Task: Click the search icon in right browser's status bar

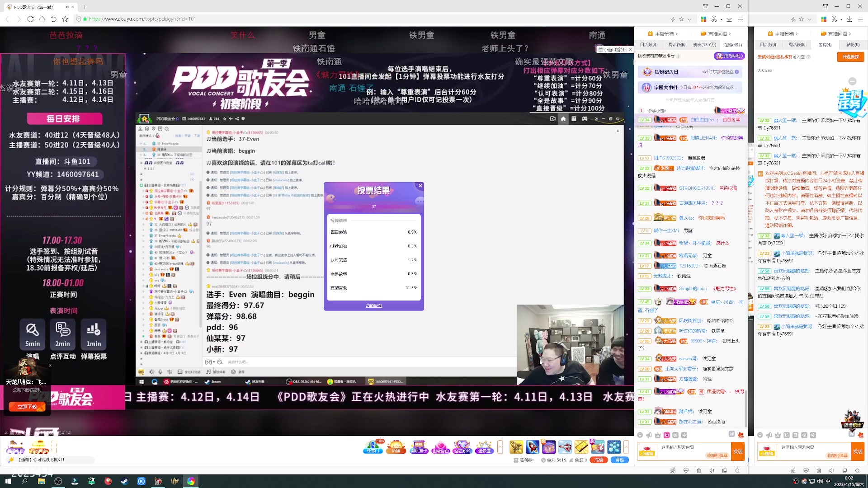Action: point(858,470)
